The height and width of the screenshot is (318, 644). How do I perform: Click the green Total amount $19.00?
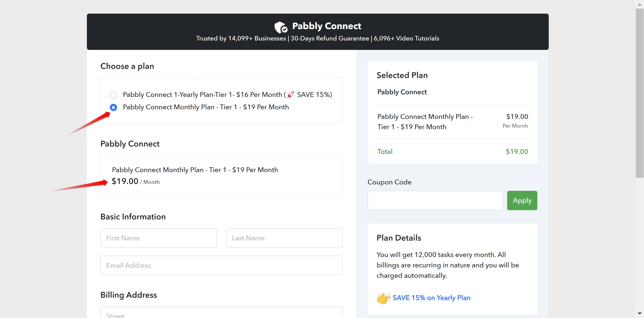(517, 152)
